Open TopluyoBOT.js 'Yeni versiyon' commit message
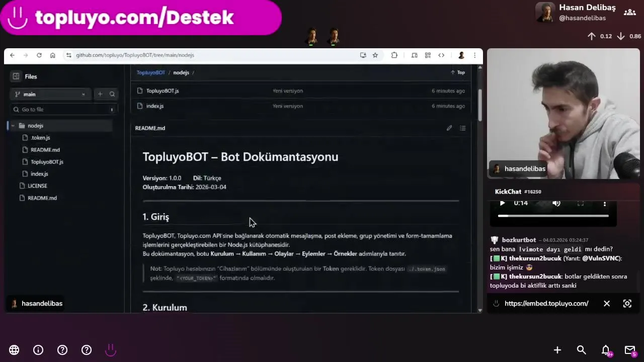Image resolution: width=644 pixels, height=362 pixels. point(288,91)
